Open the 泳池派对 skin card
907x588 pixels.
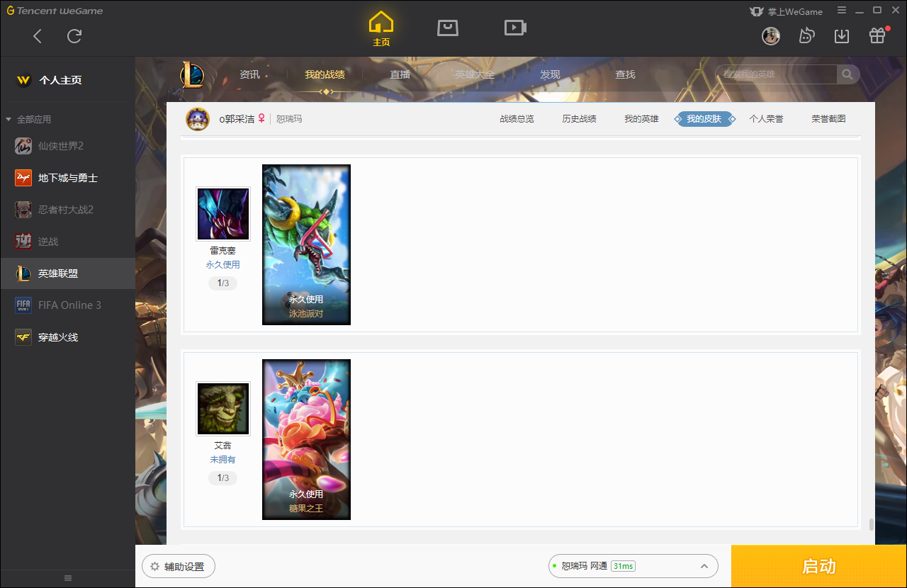[x=306, y=245]
